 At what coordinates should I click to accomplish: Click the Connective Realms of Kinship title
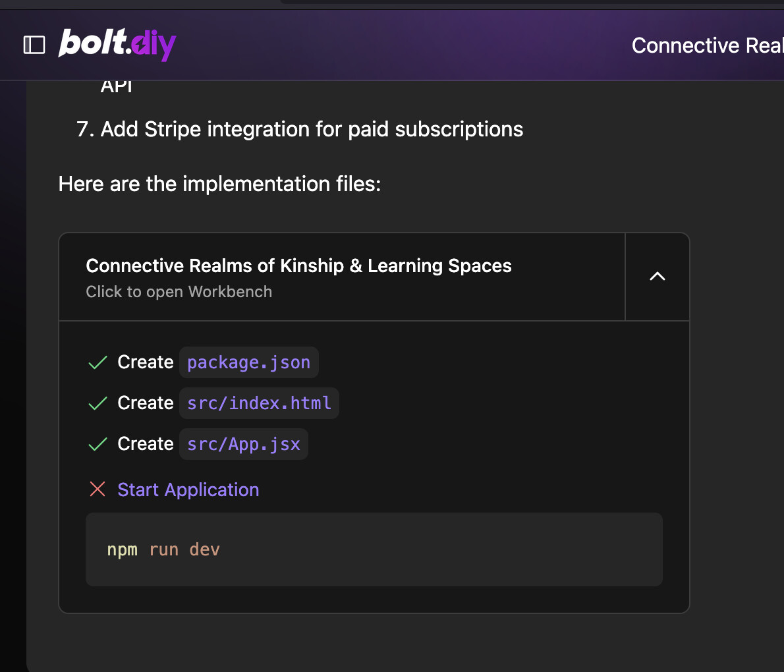click(x=298, y=266)
